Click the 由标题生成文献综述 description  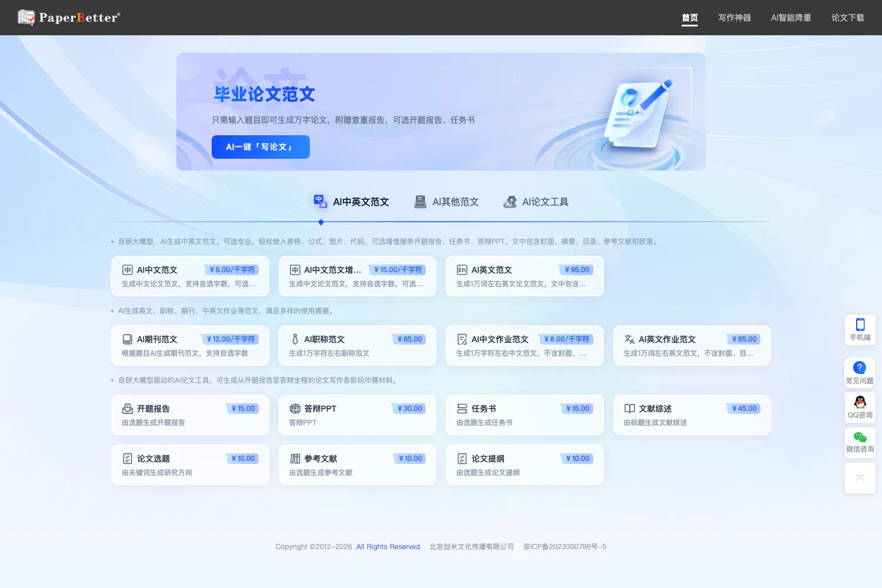(656, 423)
